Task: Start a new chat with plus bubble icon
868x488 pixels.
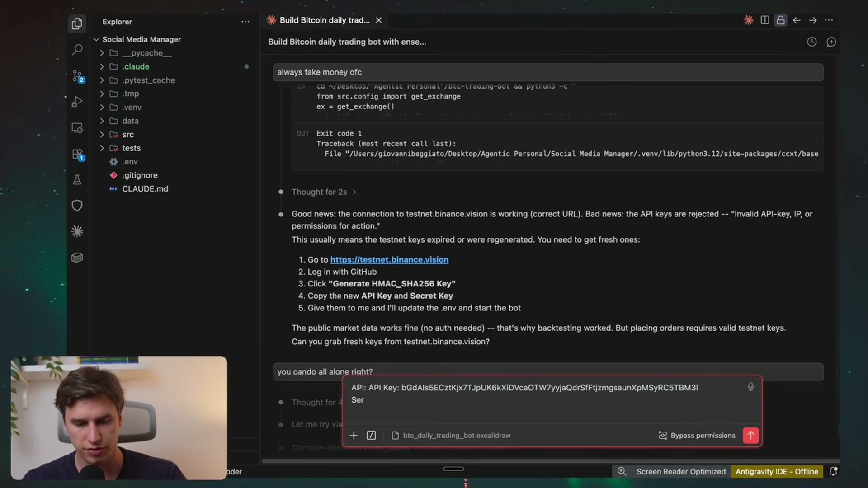Action: point(831,42)
